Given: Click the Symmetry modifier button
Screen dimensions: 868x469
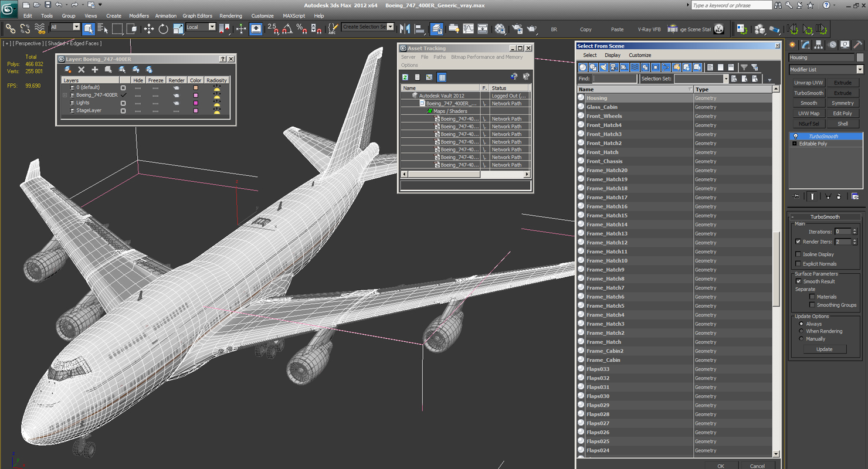Looking at the screenshot, I should 843,103.
